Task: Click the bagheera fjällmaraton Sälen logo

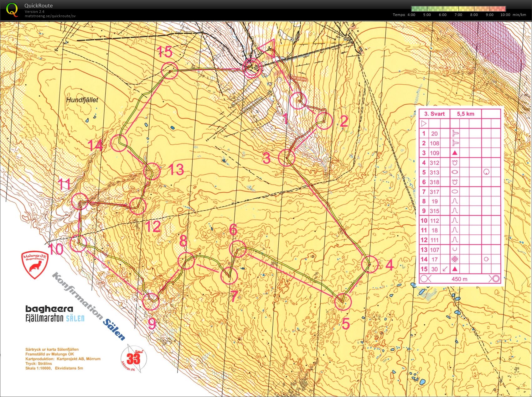Action: 55,313
